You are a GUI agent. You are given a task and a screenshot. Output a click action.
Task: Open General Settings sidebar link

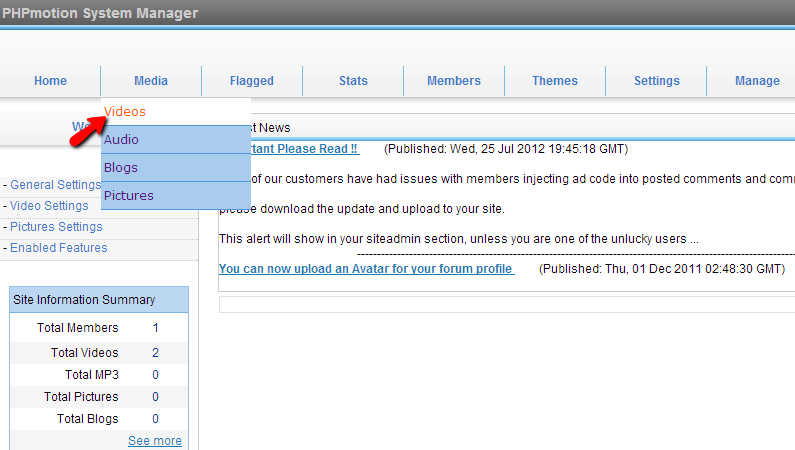click(x=56, y=185)
